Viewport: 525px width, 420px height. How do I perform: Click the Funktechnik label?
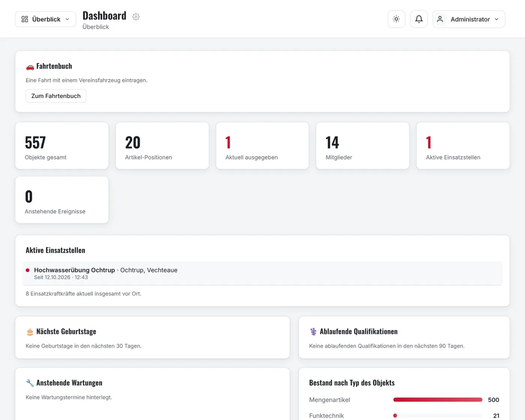pyautogui.click(x=327, y=416)
